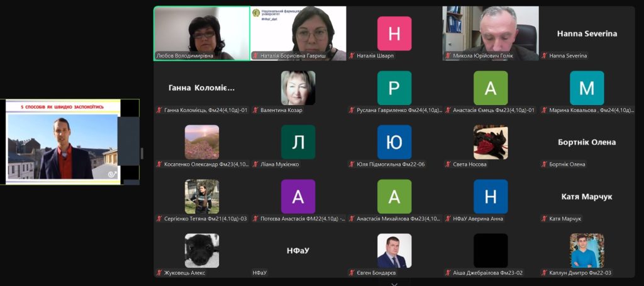This screenshot has width=644, height=286.
Task: Click muted mic icon of Наталія Борисівна Гавриш
Action: pyautogui.click(x=255, y=55)
